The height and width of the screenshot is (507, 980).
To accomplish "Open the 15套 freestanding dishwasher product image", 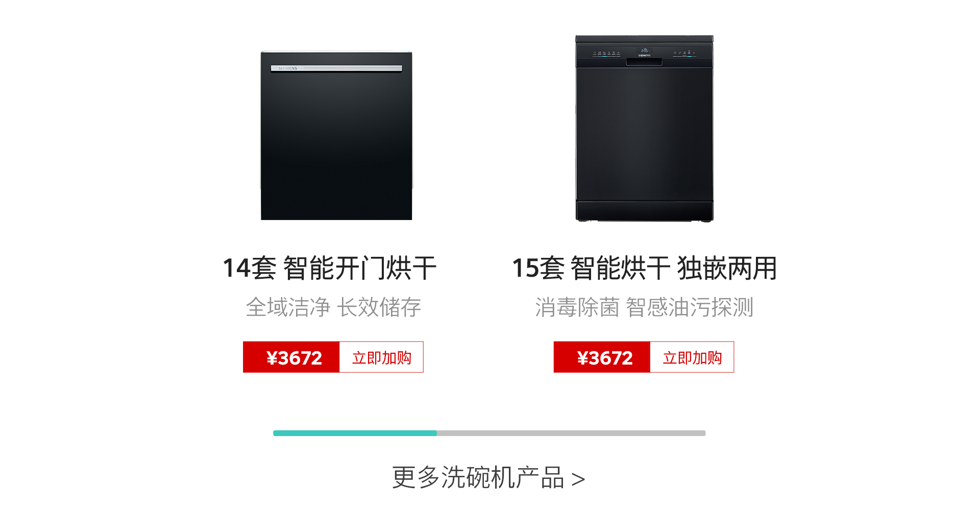I will [x=644, y=128].
